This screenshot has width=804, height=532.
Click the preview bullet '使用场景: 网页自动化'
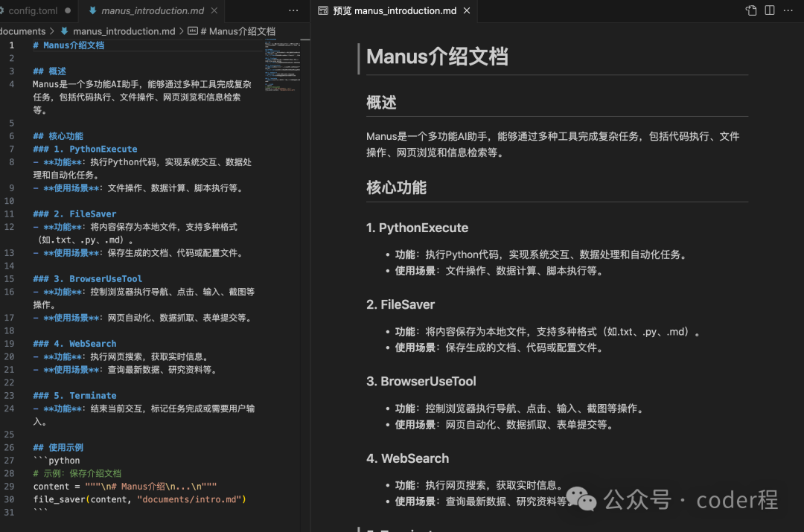(505, 424)
